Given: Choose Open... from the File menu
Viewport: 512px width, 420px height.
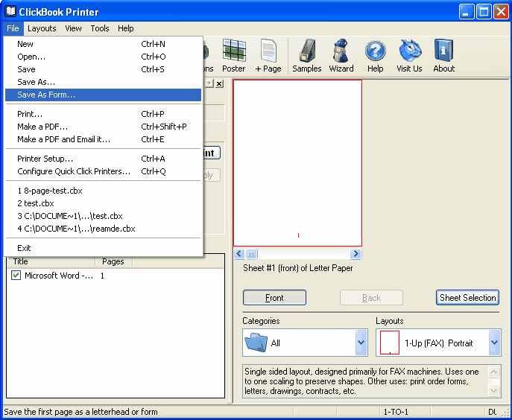Looking at the screenshot, I should click(103, 57).
